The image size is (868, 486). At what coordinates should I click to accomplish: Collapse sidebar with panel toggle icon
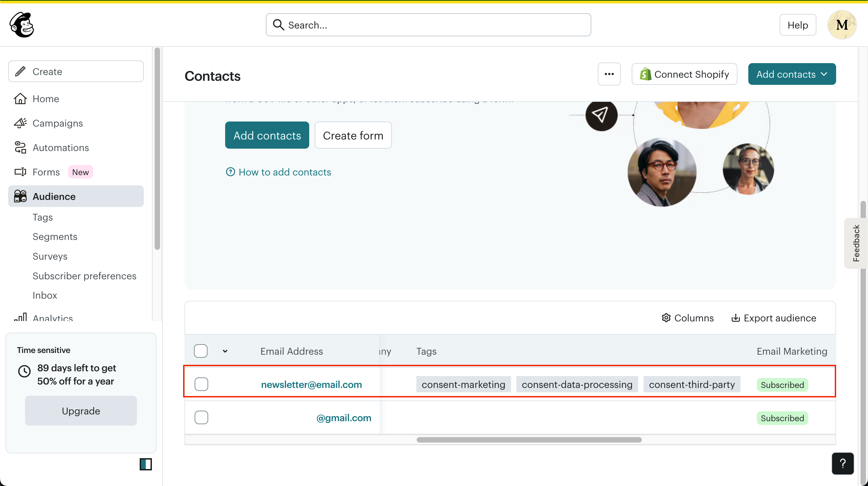(x=146, y=464)
